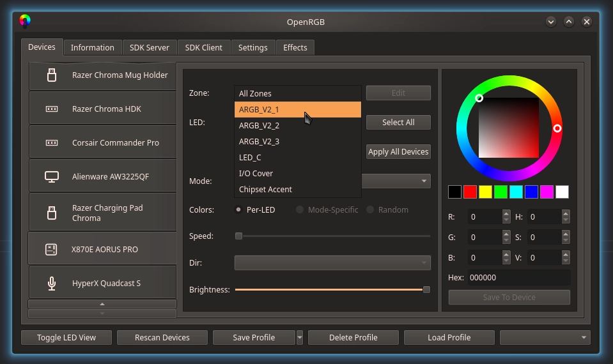Click the Razer Chroma Mug Holder device icon
Image resolution: width=613 pixels, height=364 pixels.
pyautogui.click(x=52, y=75)
